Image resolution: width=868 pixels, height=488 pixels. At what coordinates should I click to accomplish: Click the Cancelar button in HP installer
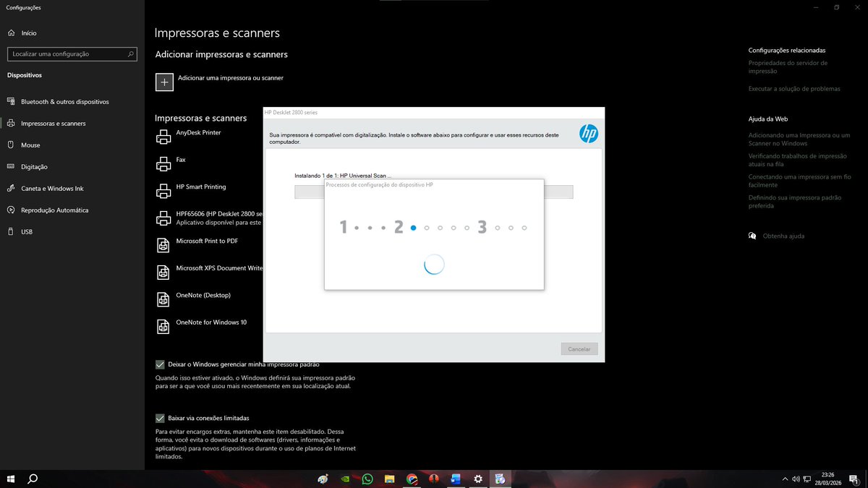(579, 349)
